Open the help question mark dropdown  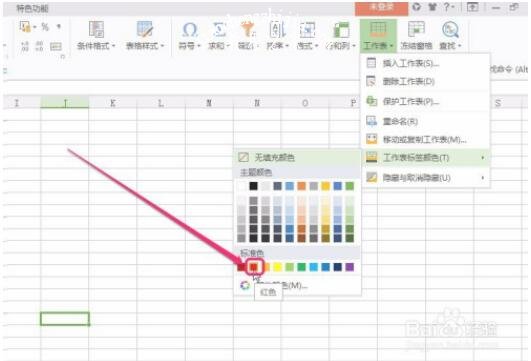[449, 7]
